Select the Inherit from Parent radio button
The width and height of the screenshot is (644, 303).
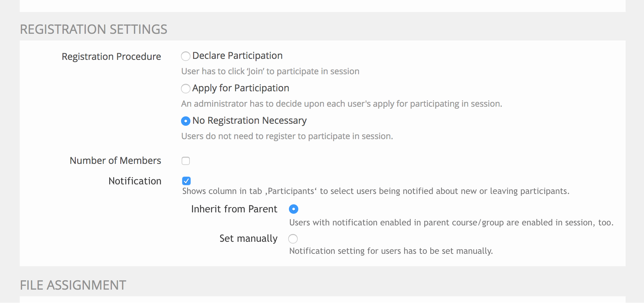294,209
